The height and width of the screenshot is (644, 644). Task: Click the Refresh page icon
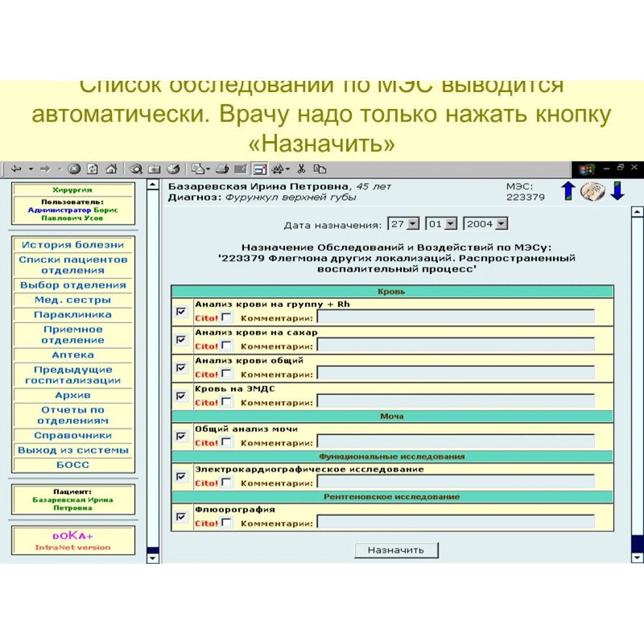93,169
